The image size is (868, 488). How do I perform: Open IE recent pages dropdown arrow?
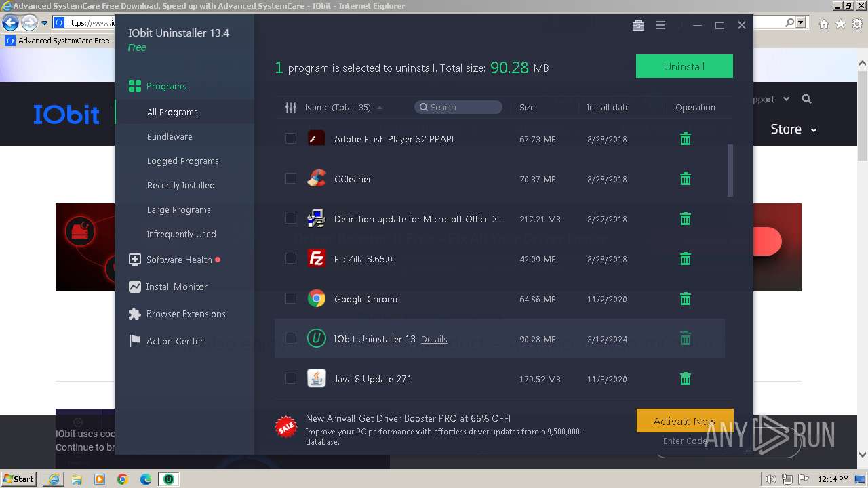[45, 22]
